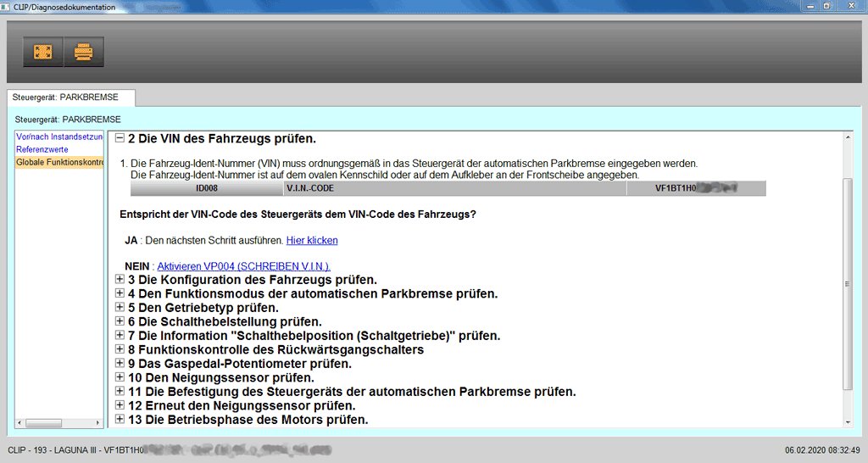868x463 pixels.
Task: Expand section 3 Konfiguration des Fahrzeugs prüfen
Action: 120,280
